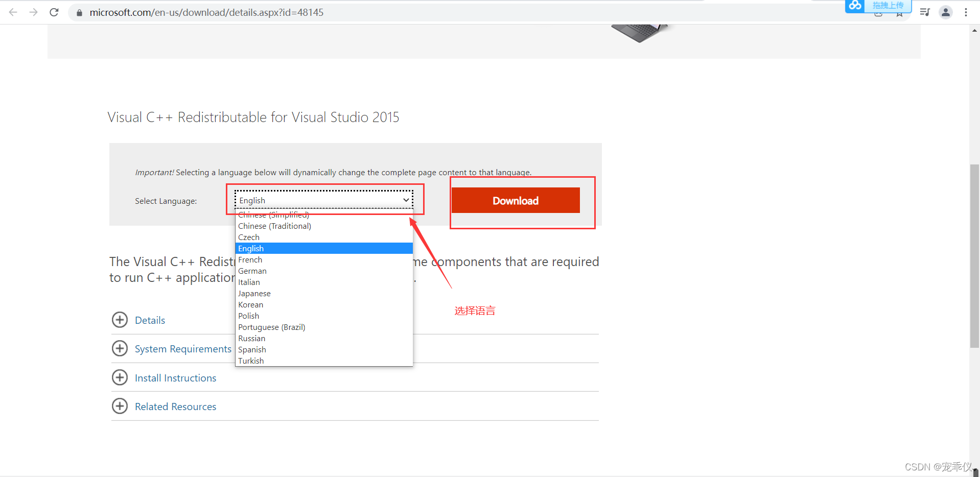Screen dimensions: 980x477
Task: Choose German from language list
Action: pyautogui.click(x=324, y=271)
